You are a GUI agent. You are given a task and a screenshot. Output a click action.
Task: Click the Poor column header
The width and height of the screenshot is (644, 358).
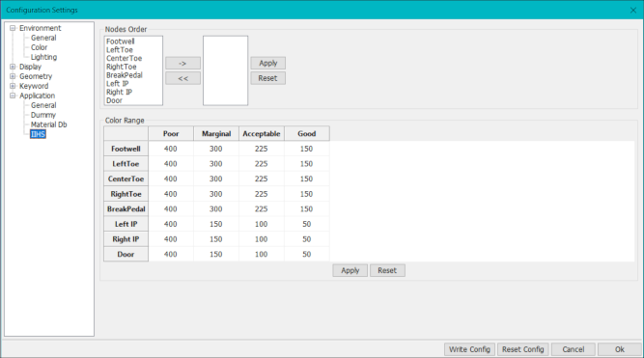tap(171, 134)
